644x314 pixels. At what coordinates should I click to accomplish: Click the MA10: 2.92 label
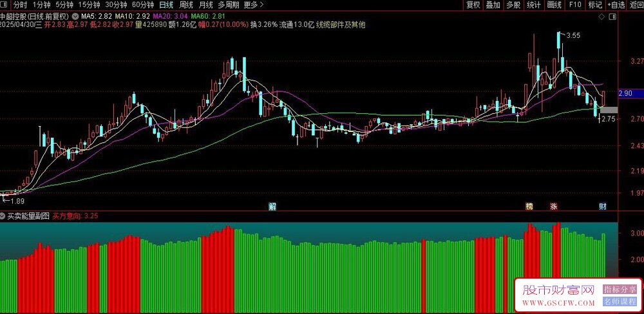[x=132, y=17]
